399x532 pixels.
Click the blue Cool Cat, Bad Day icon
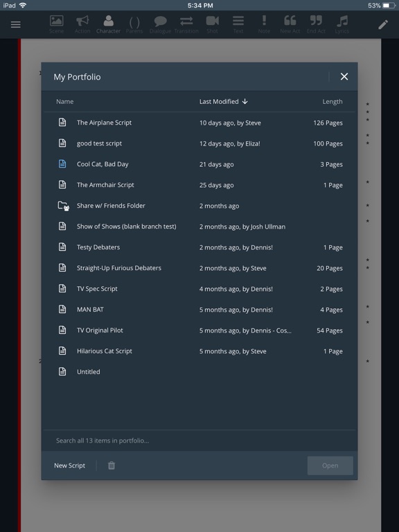click(62, 164)
